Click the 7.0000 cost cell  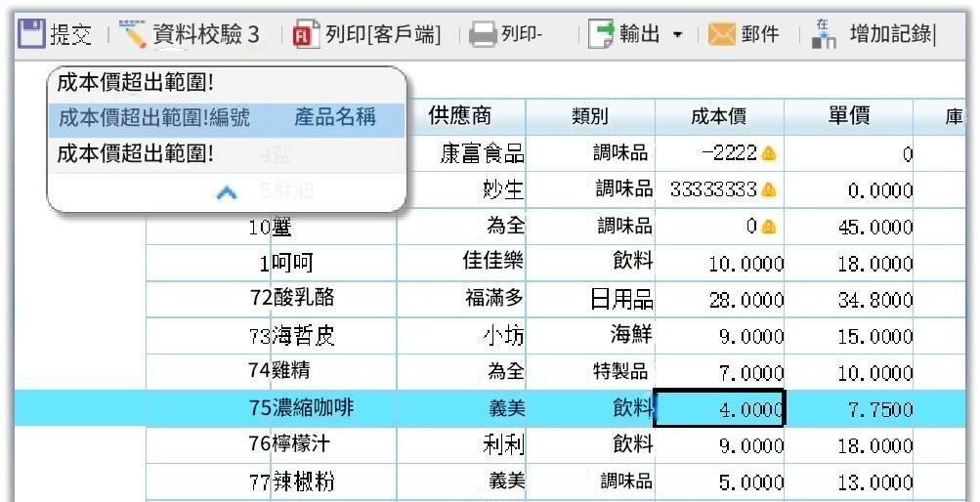tap(719, 373)
